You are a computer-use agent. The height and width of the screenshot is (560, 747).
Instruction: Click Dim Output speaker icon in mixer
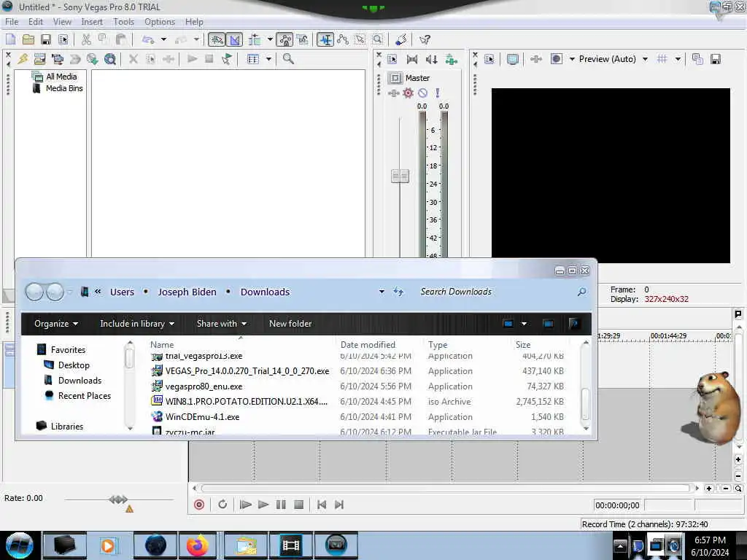tap(432, 59)
